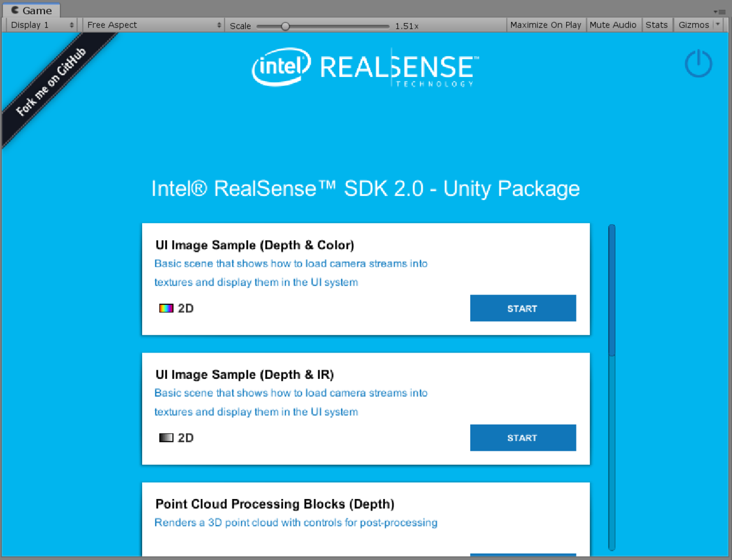
Task: Click the power quit icon
Action: (x=698, y=63)
